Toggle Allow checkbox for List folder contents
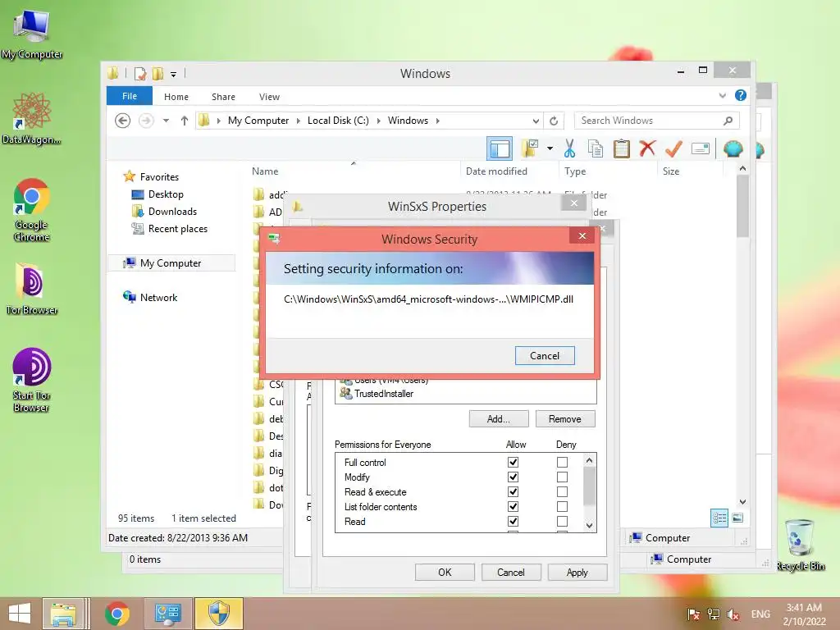The image size is (840, 630). click(514, 506)
